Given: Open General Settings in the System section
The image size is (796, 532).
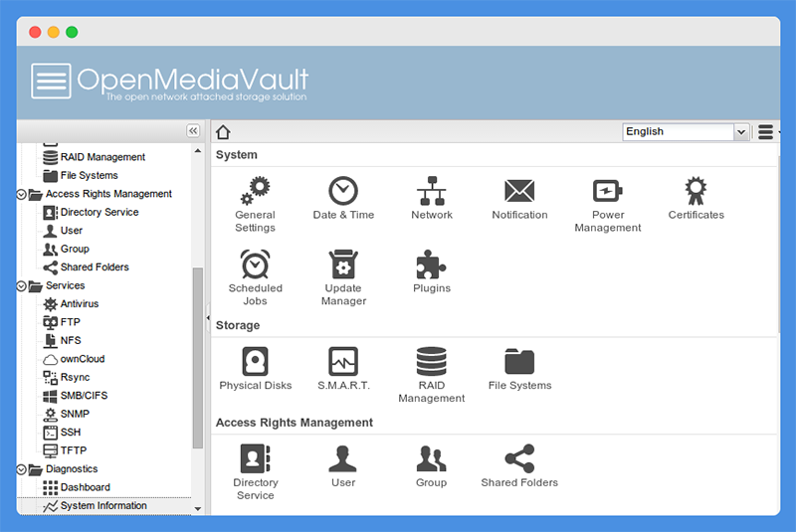Looking at the screenshot, I should tap(255, 205).
